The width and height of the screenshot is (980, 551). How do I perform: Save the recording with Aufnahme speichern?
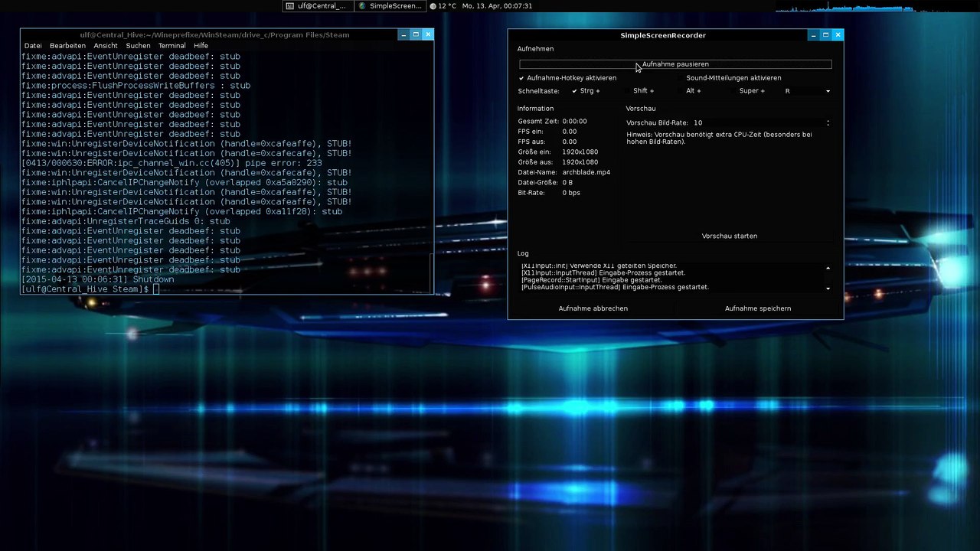pyautogui.click(x=758, y=308)
